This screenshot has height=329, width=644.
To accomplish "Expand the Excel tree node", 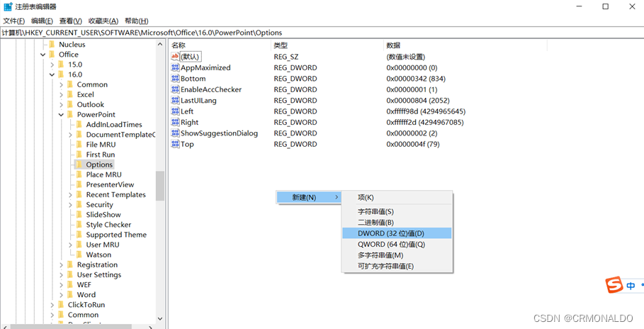I will (x=61, y=94).
